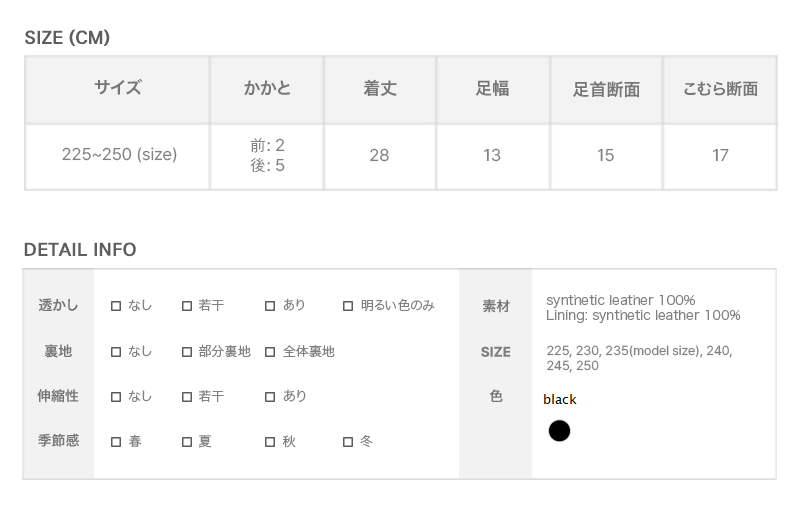
Task: Check the なし box in 伸縮性 row
Action: (116, 397)
